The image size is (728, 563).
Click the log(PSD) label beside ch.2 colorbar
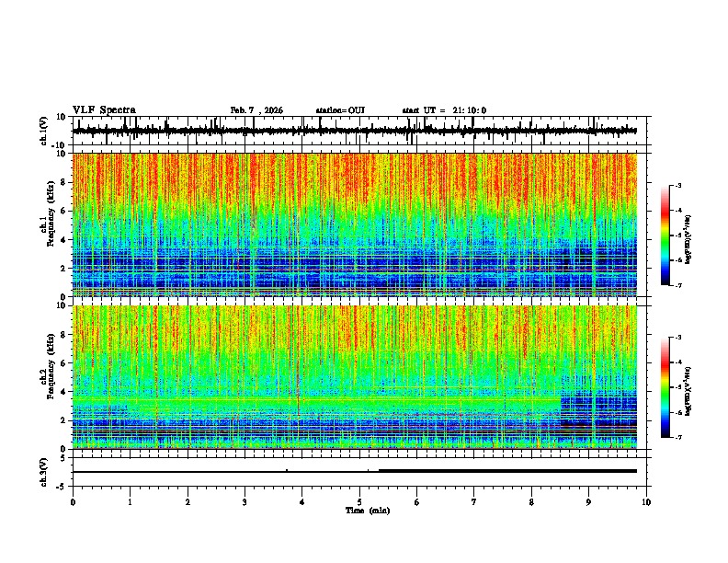tap(688, 391)
